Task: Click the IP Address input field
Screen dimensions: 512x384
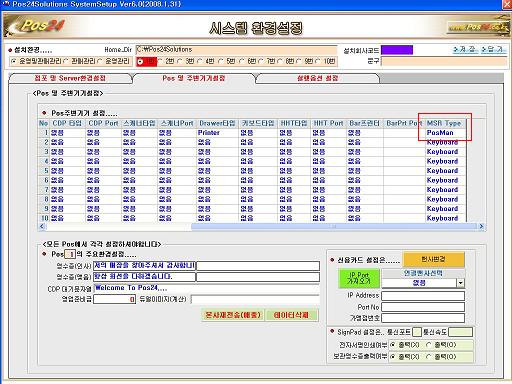Action: [x=423, y=296]
